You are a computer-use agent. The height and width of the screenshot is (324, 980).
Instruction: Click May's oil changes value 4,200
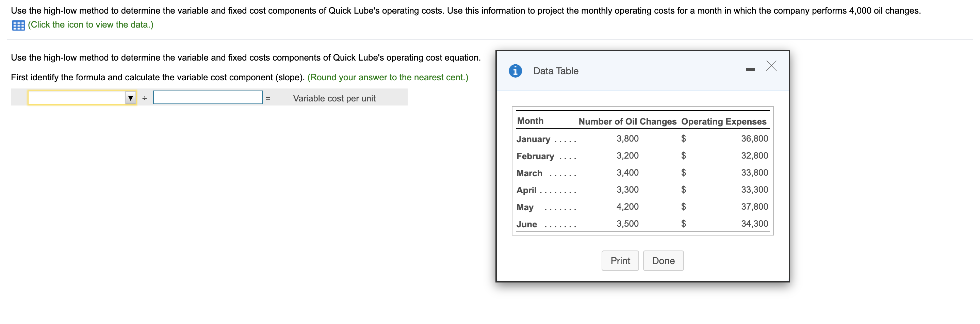click(x=627, y=207)
